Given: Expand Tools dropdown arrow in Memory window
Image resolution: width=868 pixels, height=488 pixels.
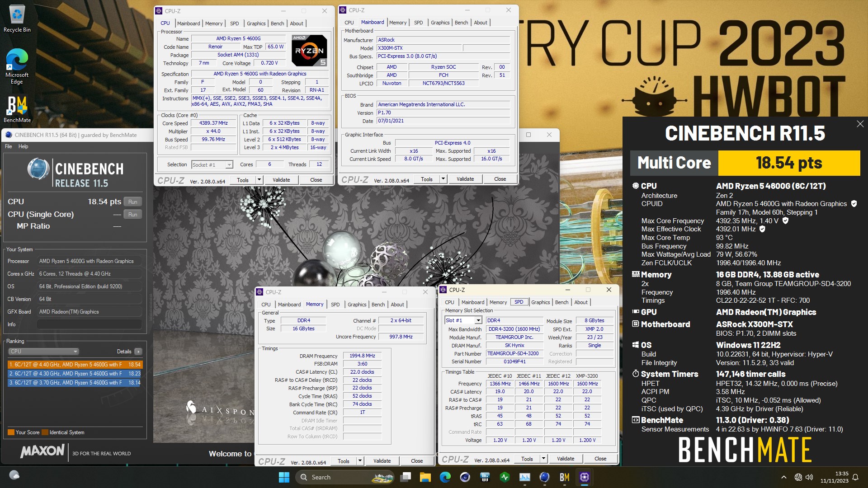Looking at the screenshot, I should tap(360, 461).
